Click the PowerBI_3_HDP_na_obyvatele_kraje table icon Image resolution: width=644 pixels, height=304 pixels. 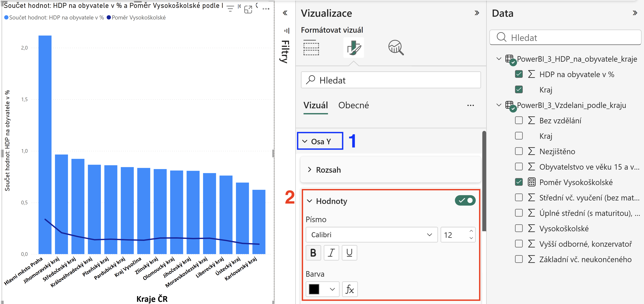pos(510,59)
